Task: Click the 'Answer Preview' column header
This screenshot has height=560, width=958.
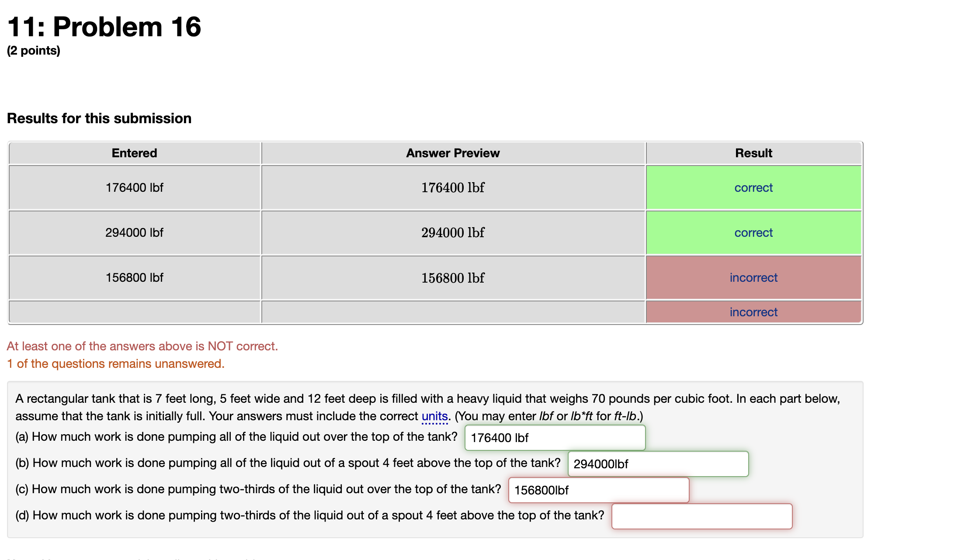Action: click(453, 153)
